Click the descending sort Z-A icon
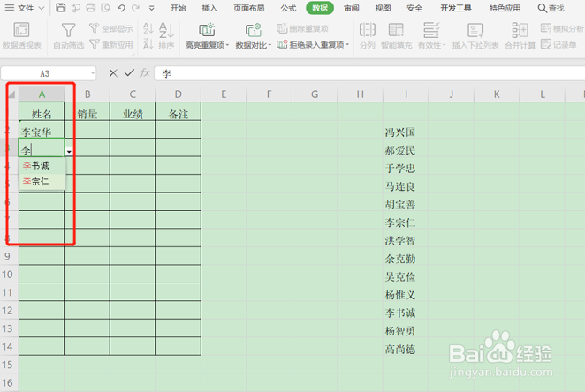This screenshot has width=585, height=392. pos(148,43)
